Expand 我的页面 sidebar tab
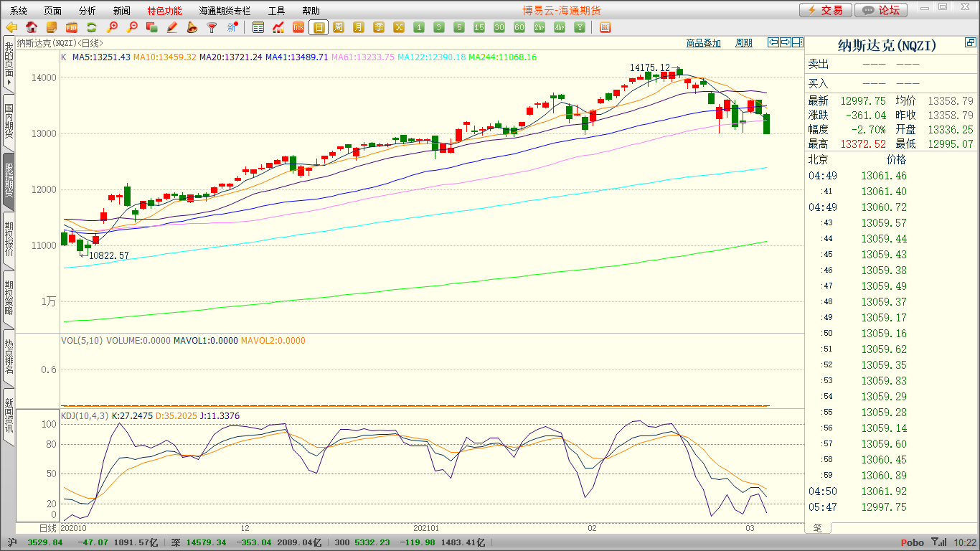 click(8, 65)
